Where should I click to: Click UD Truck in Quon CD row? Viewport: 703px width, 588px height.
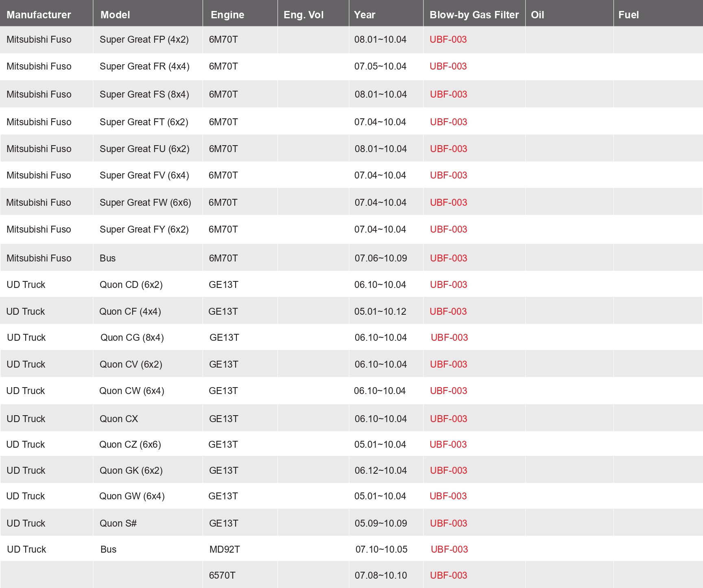(x=26, y=285)
